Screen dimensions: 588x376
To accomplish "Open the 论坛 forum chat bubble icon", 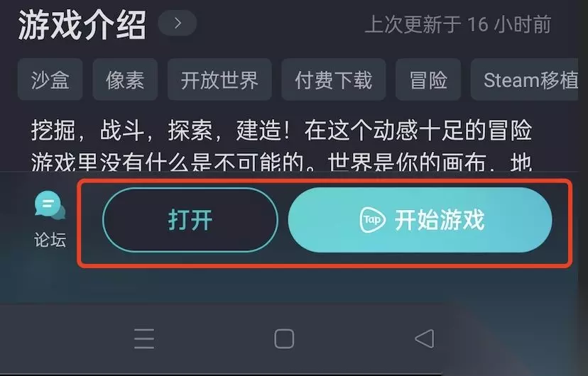I will (x=50, y=205).
